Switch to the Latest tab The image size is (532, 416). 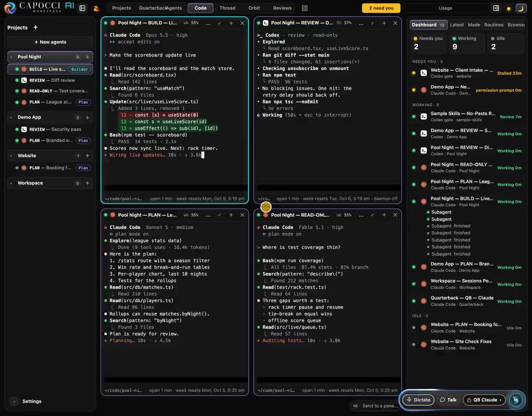(457, 25)
